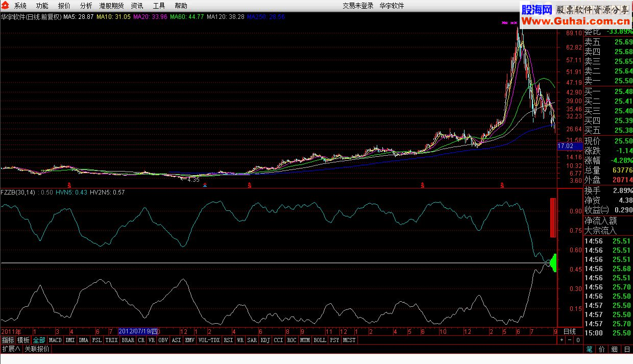The width and height of the screenshot is (633, 364).
Task: Switch to the DMA indicator
Action: 84,340
